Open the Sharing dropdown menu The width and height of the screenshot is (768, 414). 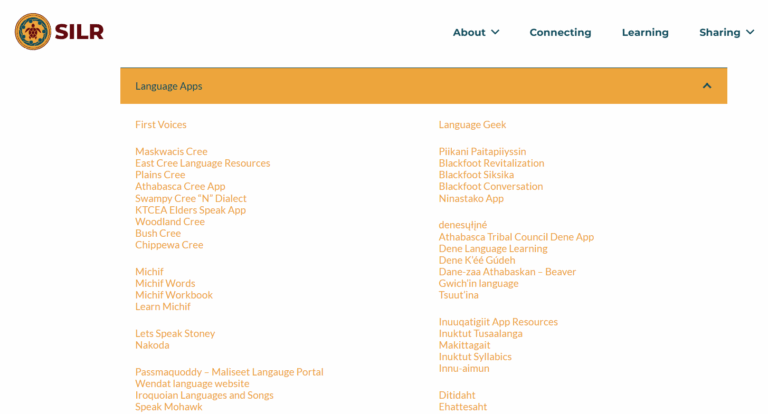pos(726,32)
